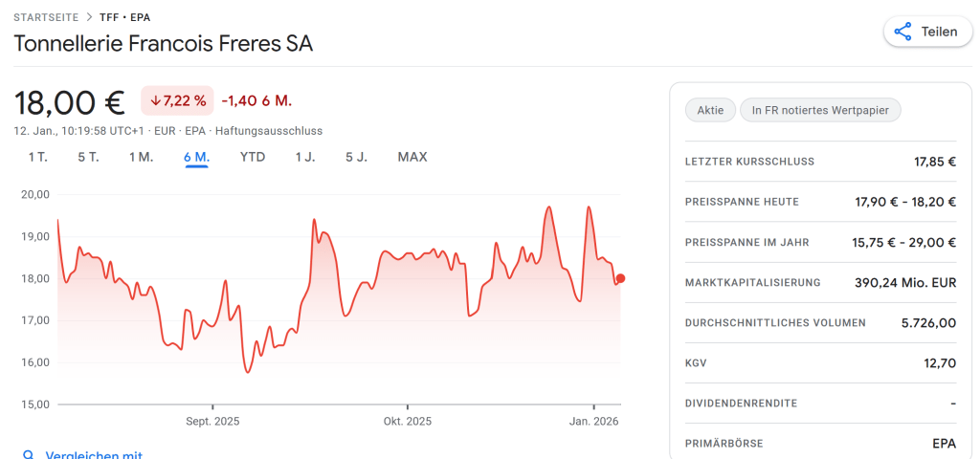Click the down arrow in the 7,22 % badge
980x459 pixels.
[x=155, y=100]
